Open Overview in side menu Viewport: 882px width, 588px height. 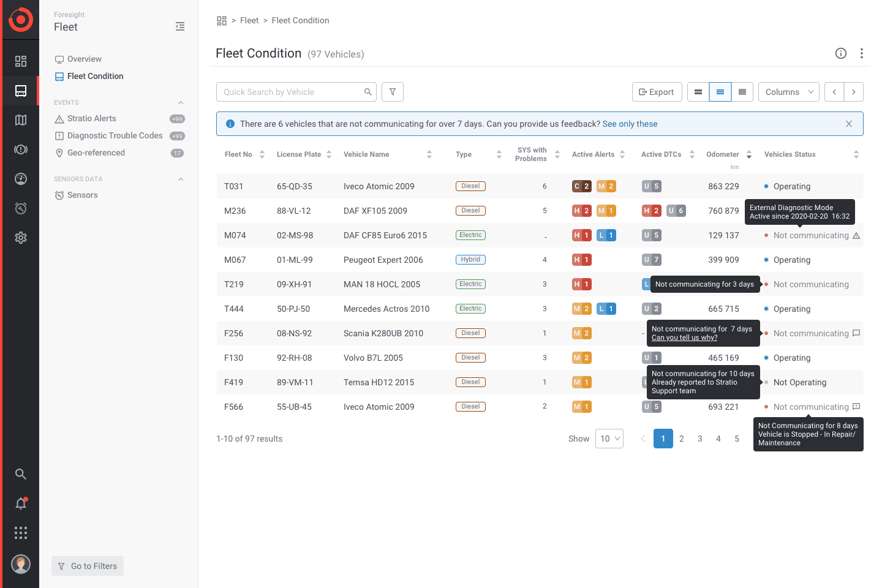[84, 59]
